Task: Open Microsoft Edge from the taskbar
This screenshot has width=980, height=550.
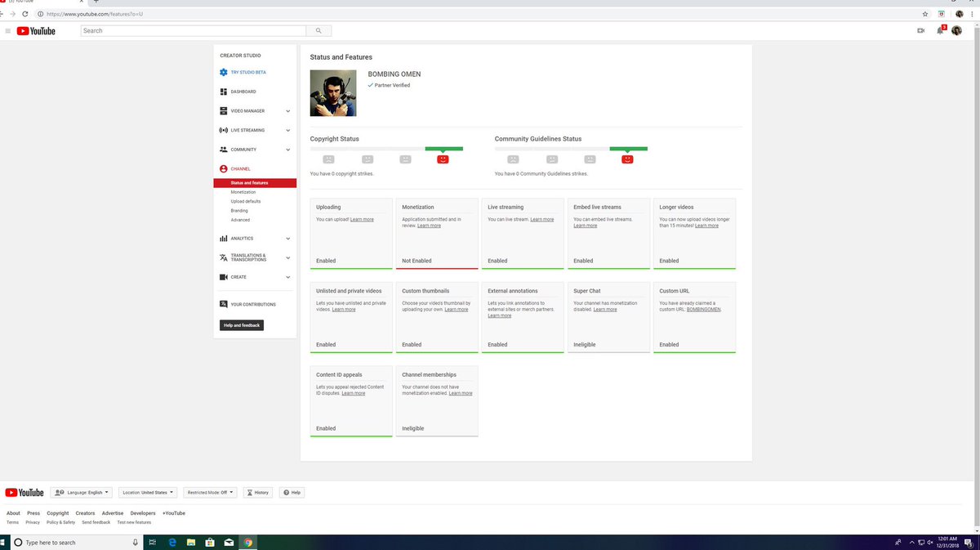Action: [172, 542]
